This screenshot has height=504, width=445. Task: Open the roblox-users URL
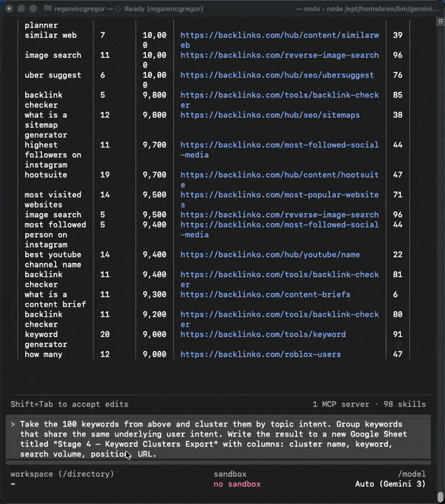pos(261,354)
